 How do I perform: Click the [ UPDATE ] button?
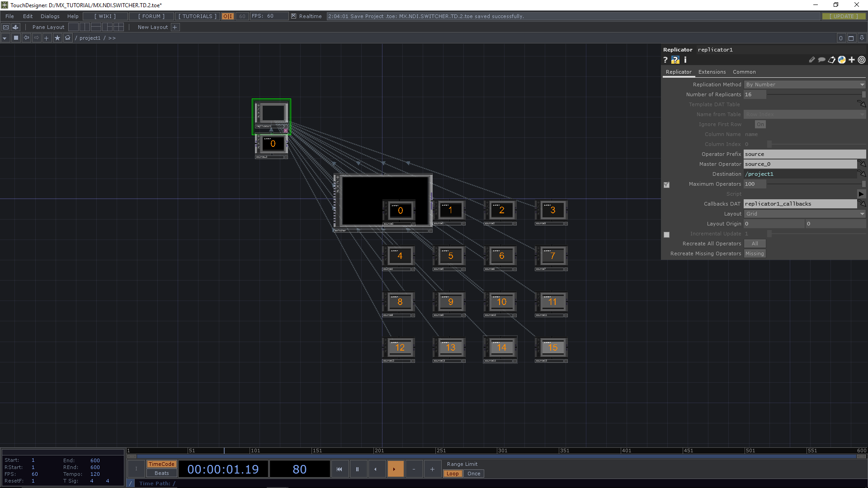click(x=844, y=16)
